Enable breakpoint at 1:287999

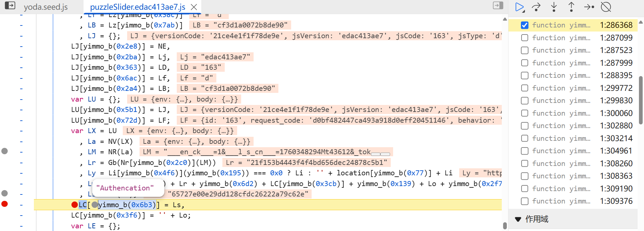point(525,63)
